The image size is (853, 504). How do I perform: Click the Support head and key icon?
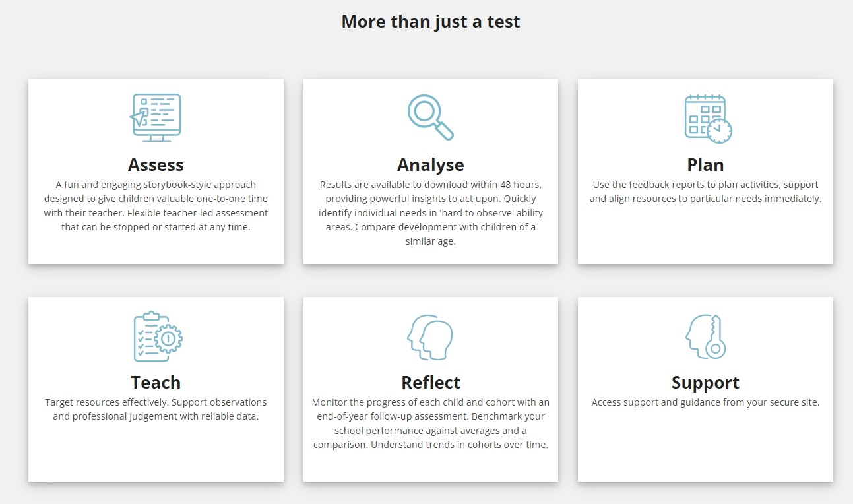point(705,336)
